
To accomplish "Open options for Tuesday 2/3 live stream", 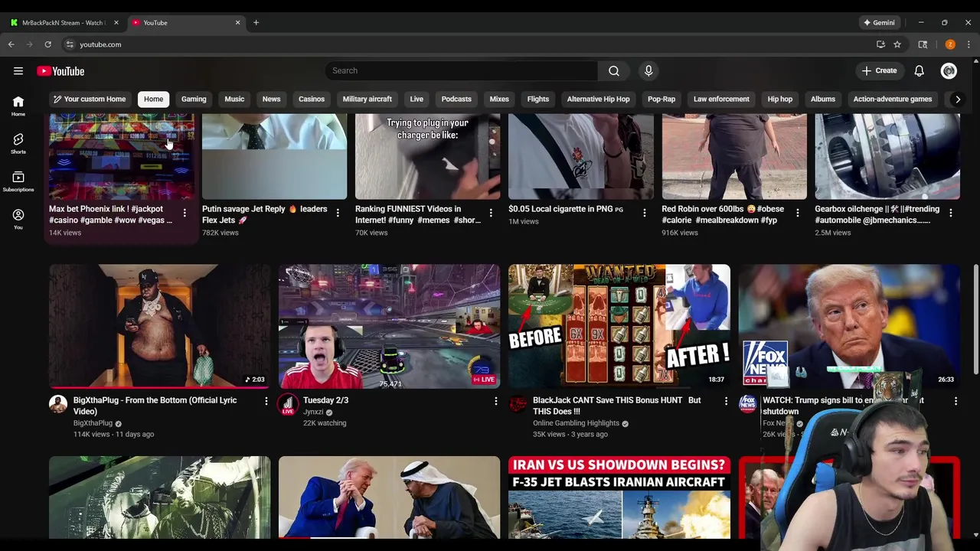I will [495, 401].
